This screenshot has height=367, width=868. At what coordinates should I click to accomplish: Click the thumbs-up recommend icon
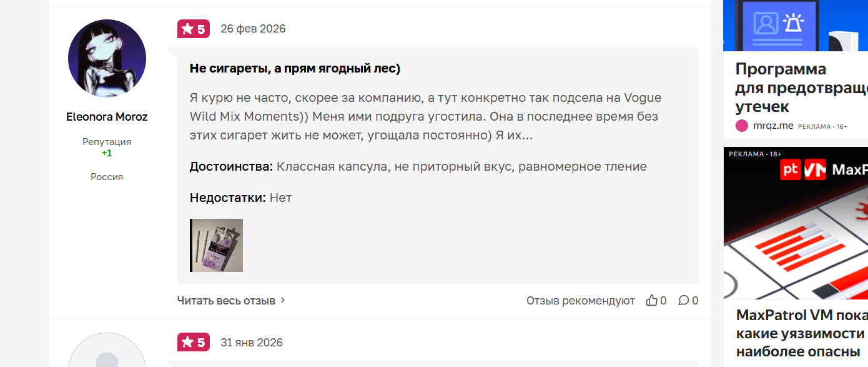tap(652, 301)
